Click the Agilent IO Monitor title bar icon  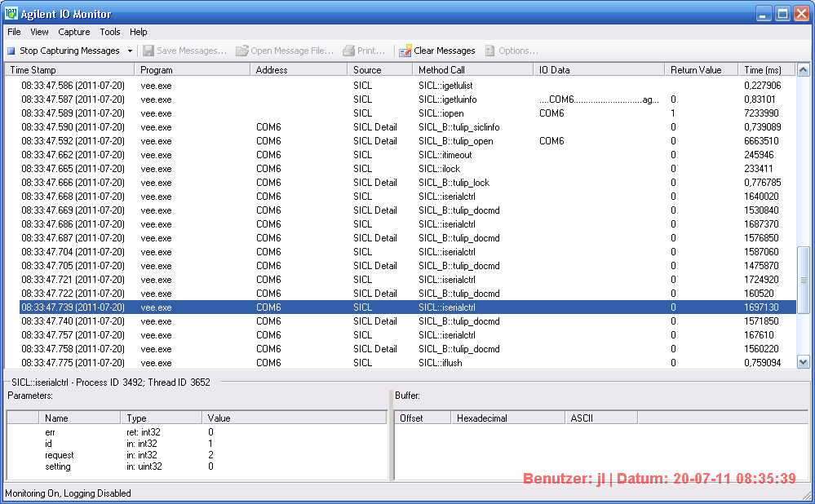(11, 14)
